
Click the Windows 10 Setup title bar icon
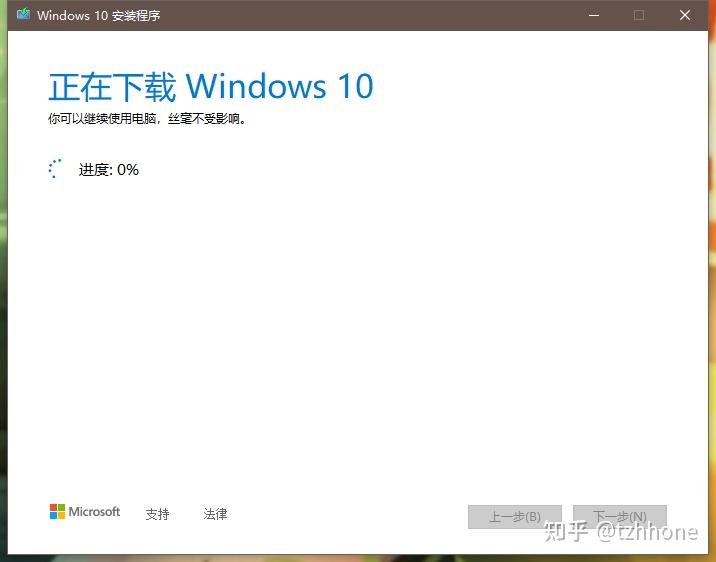[x=23, y=14]
